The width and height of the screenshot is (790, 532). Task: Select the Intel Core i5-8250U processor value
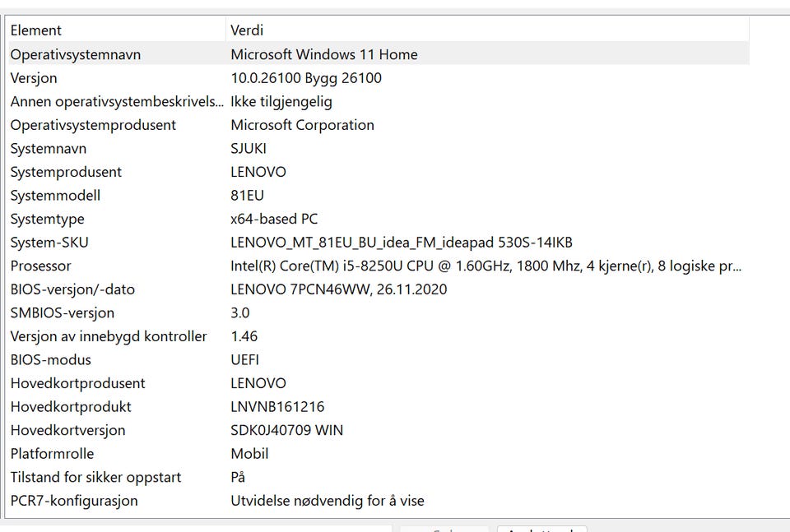pyautogui.click(x=486, y=266)
